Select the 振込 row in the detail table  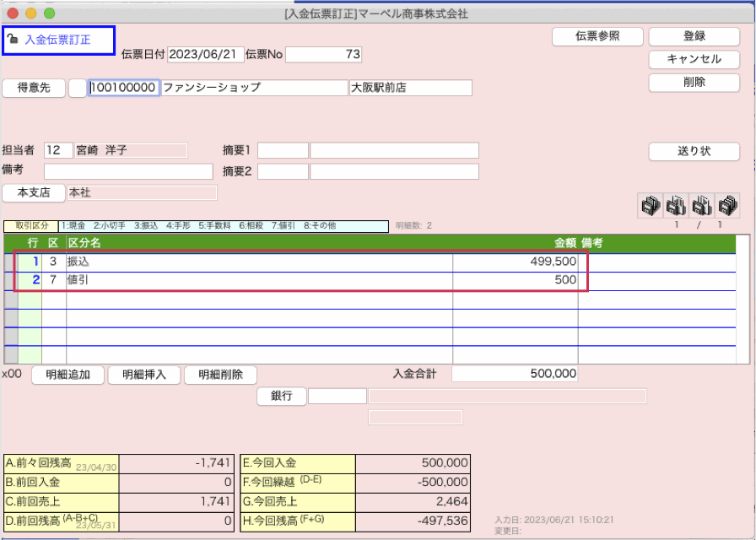tap(253, 262)
